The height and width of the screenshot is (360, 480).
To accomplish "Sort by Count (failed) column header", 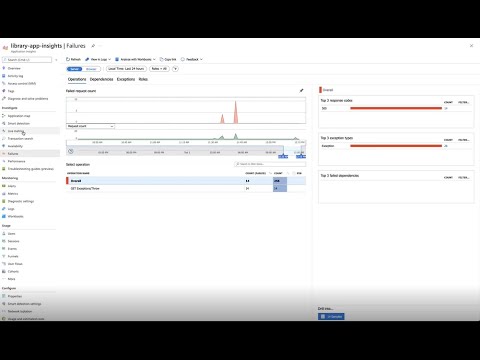I will pos(256,173).
